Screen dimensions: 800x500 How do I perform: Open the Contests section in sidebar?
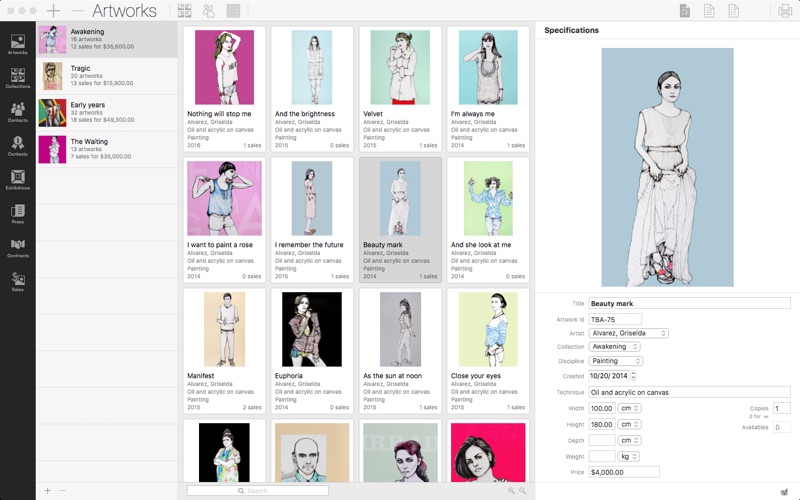coord(18,146)
